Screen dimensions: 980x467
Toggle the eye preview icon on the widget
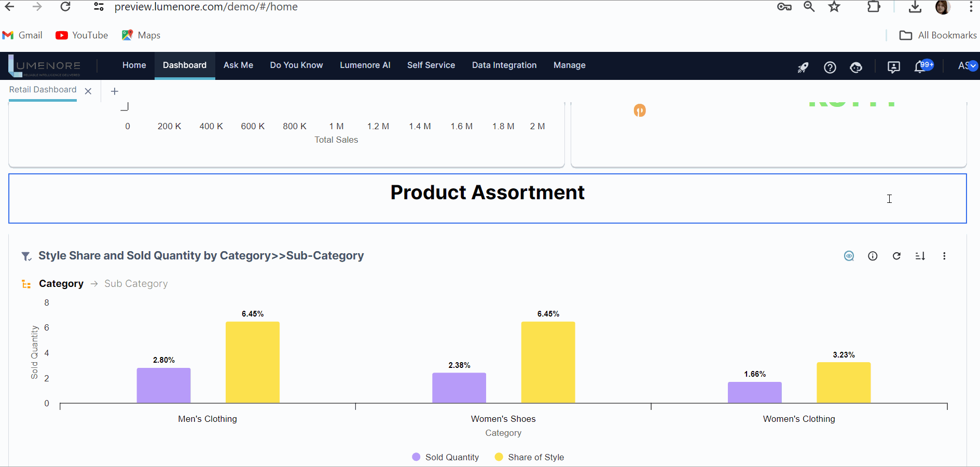(849, 256)
